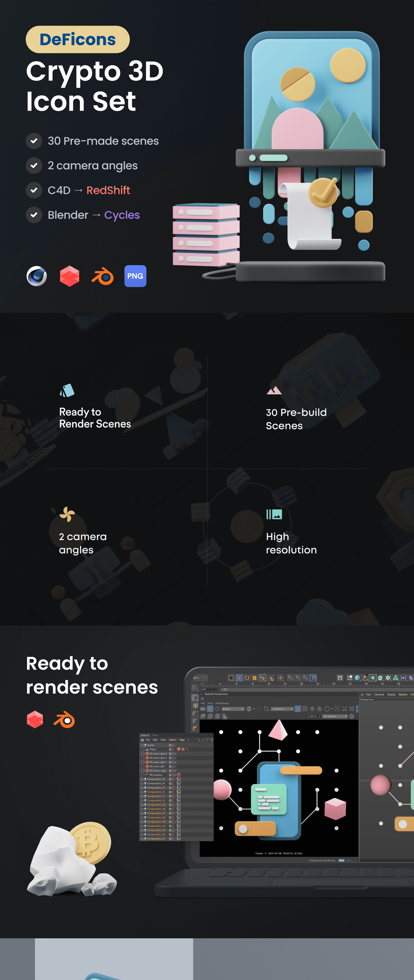Toggle visibility dots of Composition_03
This screenshot has height=980, width=414.
click(x=173, y=830)
